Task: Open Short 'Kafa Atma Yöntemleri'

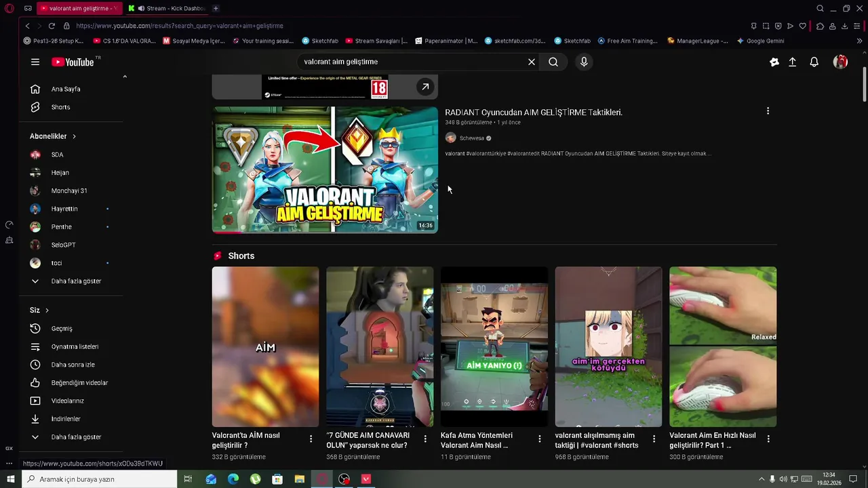Action: click(x=494, y=346)
